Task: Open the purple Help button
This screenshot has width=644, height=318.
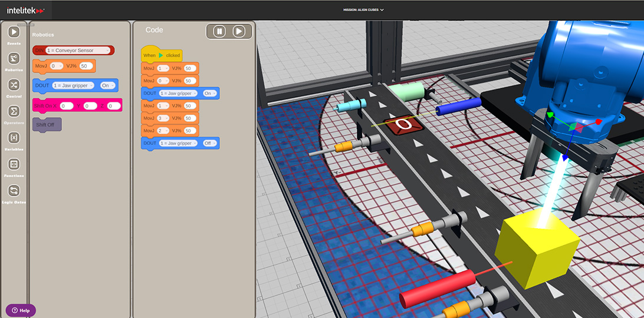Action: [x=21, y=310]
